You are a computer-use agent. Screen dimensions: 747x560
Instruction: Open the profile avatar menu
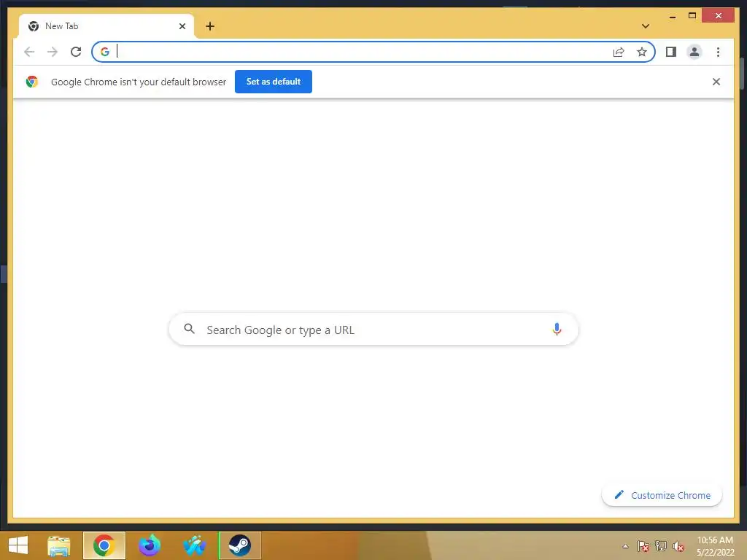(694, 52)
